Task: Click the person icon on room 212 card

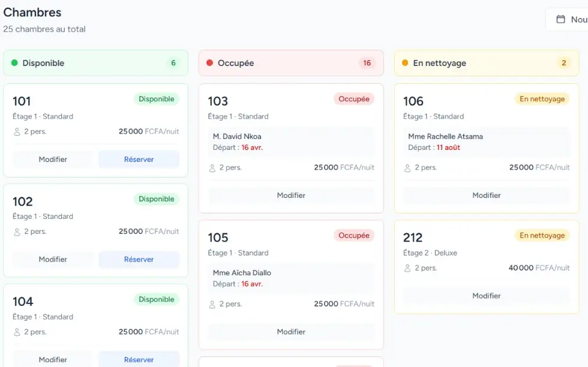Action: 407,269
